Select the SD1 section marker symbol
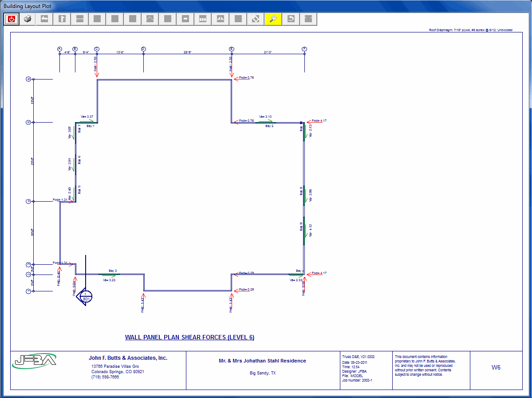Screen dimensions: 532x398 pyautogui.click(x=85, y=296)
